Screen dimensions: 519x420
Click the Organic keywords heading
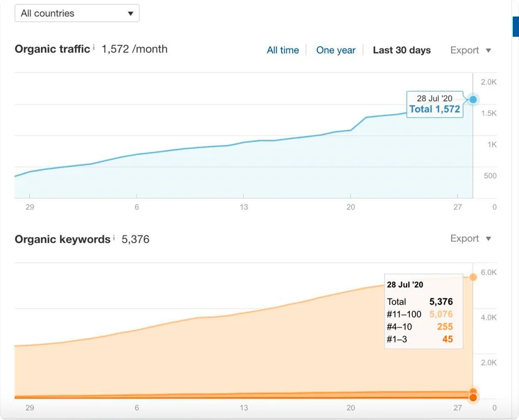(62, 239)
